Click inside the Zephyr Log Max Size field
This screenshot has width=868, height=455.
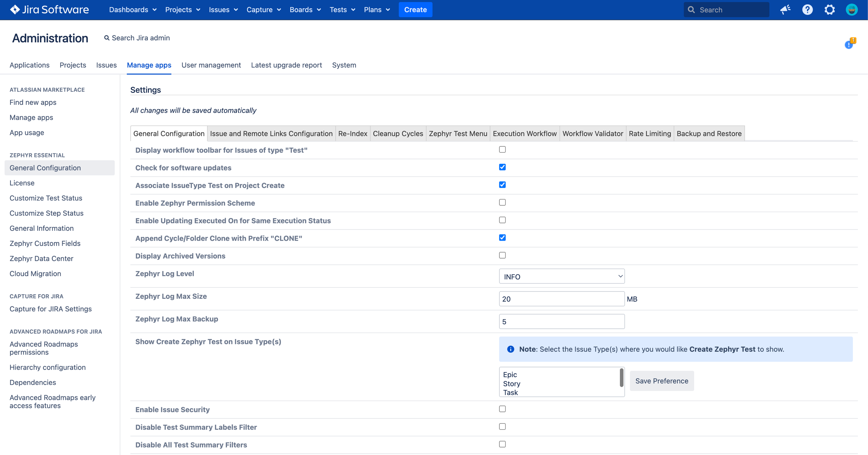[x=561, y=298]
